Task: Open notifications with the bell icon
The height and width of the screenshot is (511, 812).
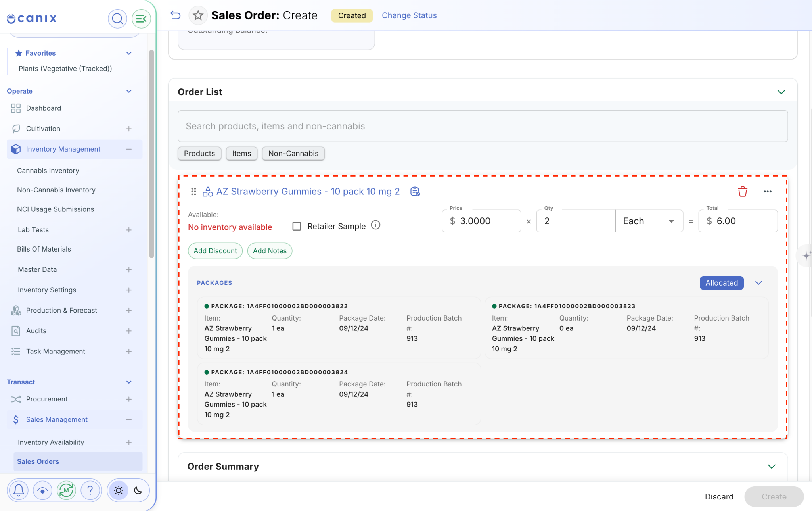Action: (x=19, y=490)
